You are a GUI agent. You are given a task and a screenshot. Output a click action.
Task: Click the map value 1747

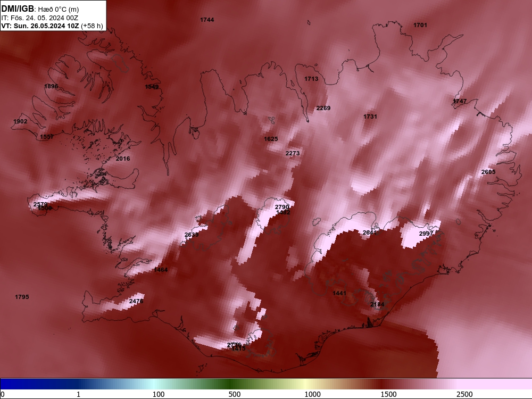(460, 102)
